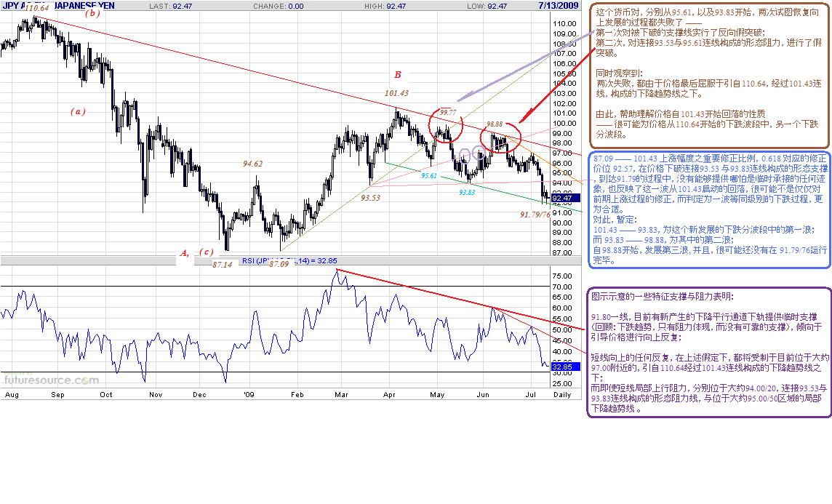Click 60.00 on the RSI axis
The height and width of the screenshot is (504, 832).
[562, 308]
